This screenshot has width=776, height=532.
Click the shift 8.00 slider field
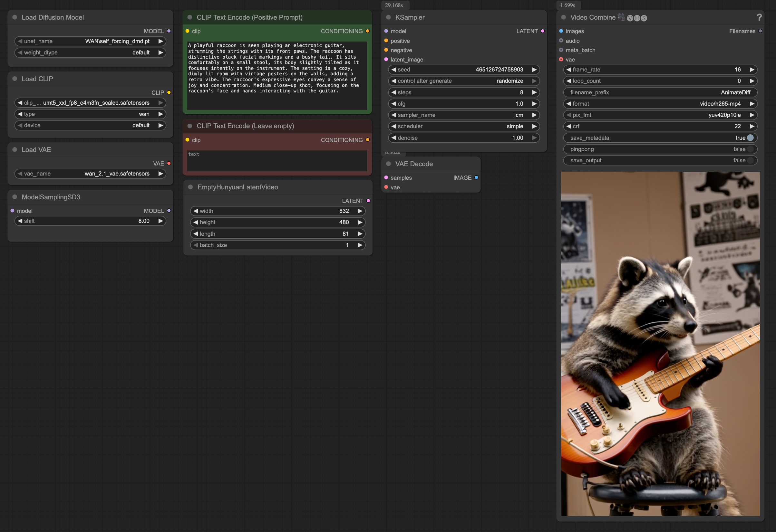(90, 221)
